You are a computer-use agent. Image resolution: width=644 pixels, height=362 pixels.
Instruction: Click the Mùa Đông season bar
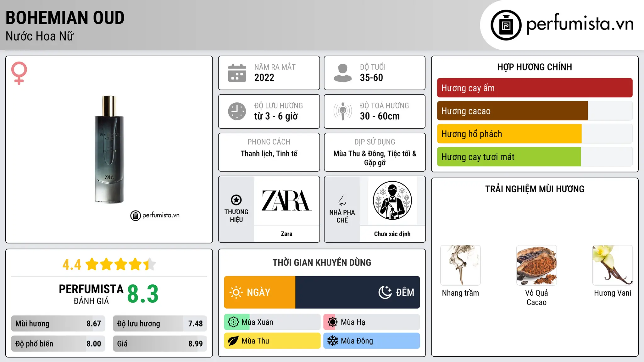click(372, 341)
